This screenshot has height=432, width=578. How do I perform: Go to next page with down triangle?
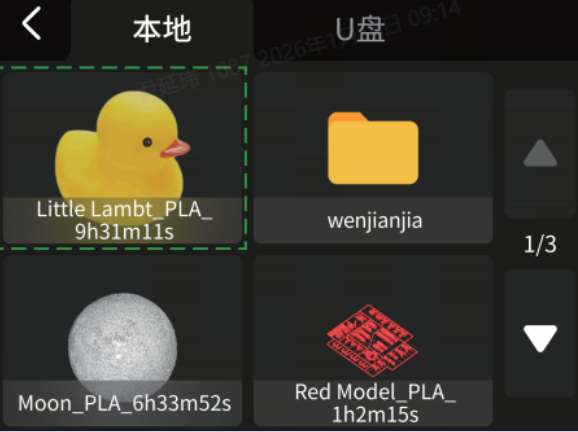point(540,338)
